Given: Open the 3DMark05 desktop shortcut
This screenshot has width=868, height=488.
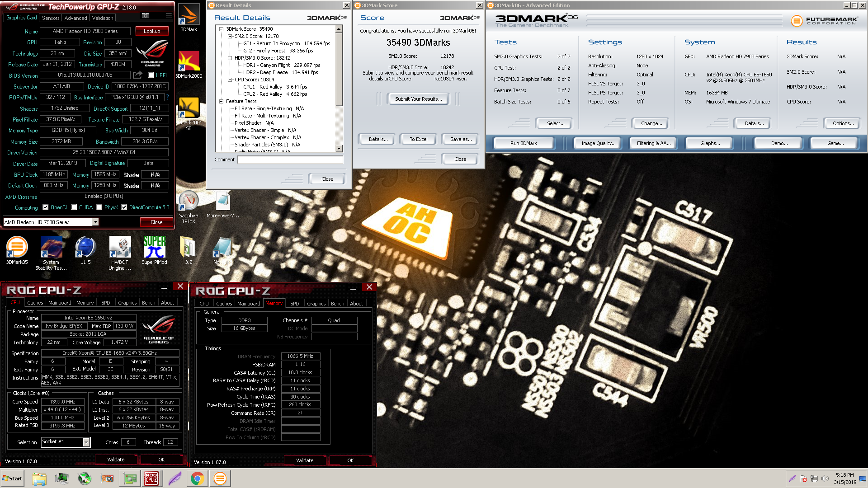Looking at the screenshot, I should [x=17, y=250].
